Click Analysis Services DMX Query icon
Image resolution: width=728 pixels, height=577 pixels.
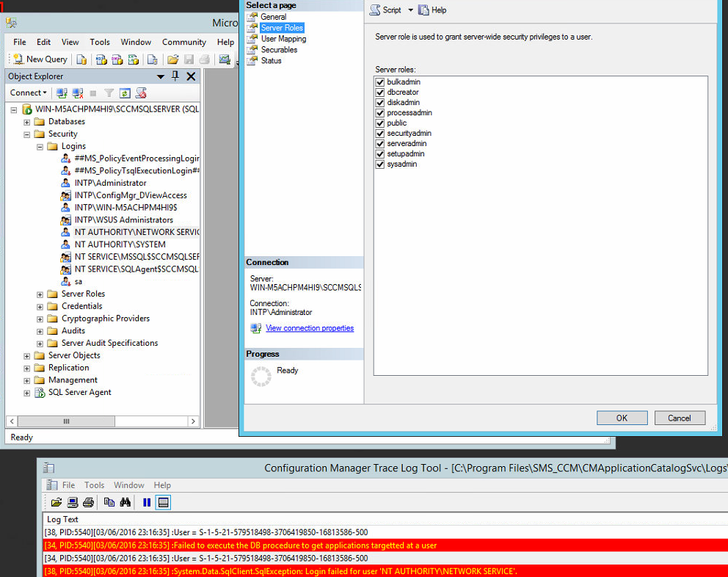(x=117, y=59)
